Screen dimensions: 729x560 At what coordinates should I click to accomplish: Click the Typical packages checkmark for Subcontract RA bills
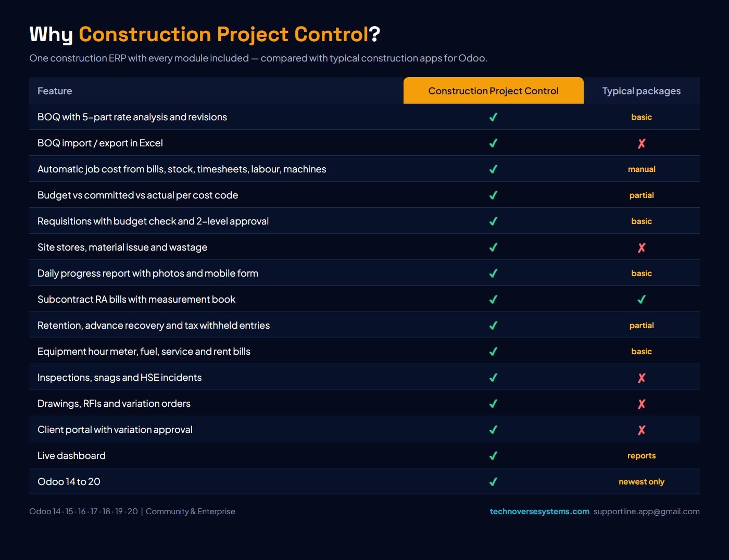642,300
